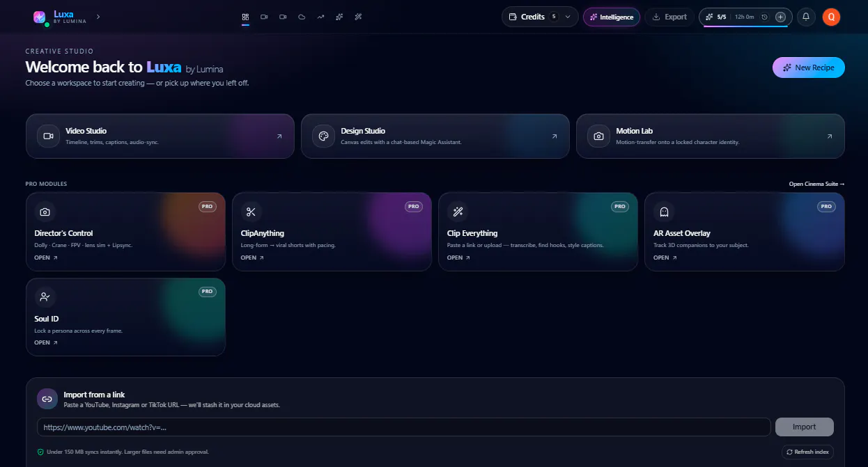Click the PRO badge on ClipAnything
Image resolution: width=868 pixels, height=467 pixels.
pos(414,207)
